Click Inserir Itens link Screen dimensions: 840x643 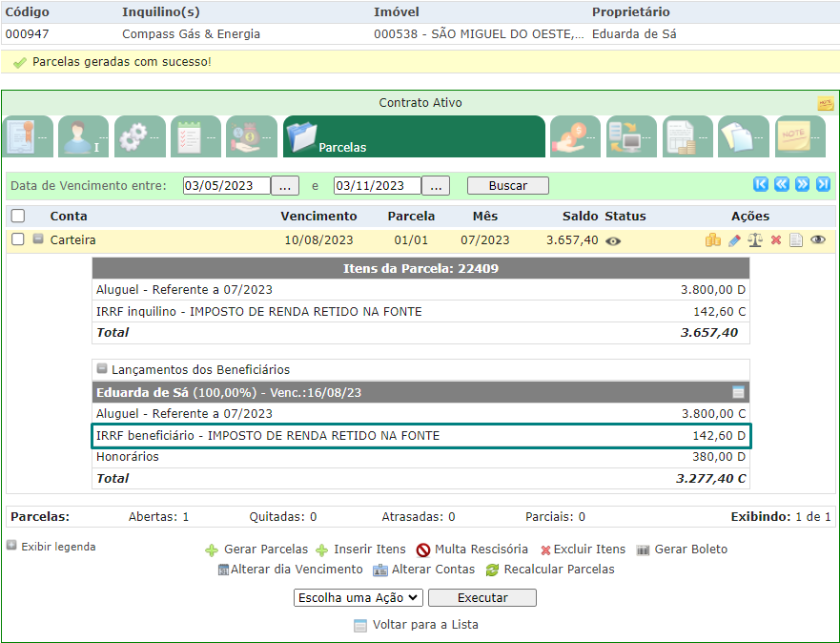pos(370,550)
